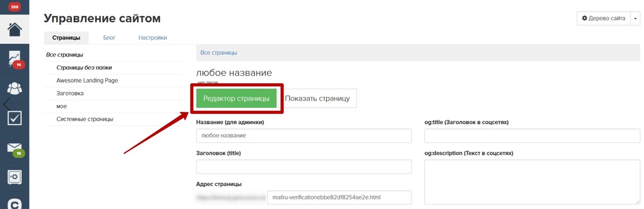Switch to the Блог tab
Screen dimensions: 644x209
pos(109,38)
